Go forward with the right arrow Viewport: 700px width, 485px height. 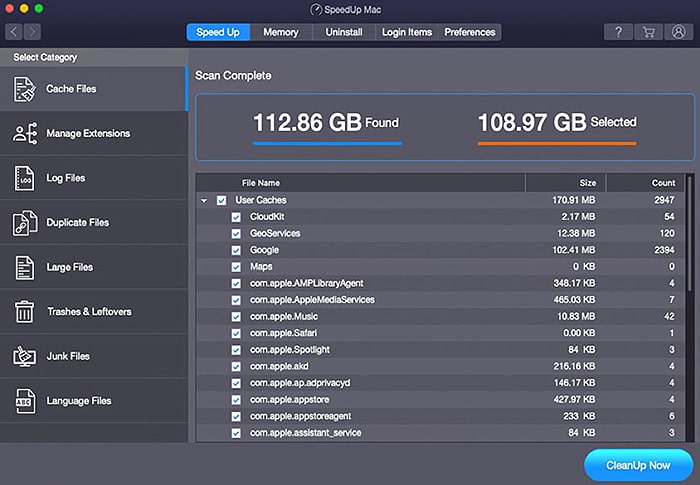coord(32,32)
